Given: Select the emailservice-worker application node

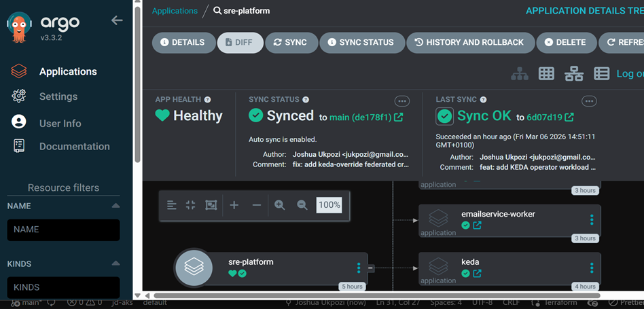Looking at the screenshot, I should [x=509, y=220].
